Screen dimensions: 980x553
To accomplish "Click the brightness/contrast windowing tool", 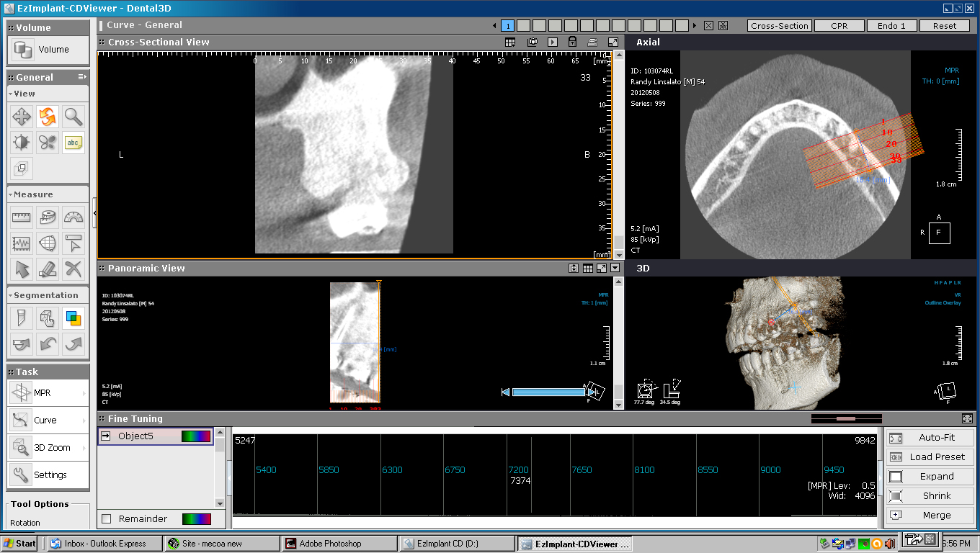I will point(22,143).
